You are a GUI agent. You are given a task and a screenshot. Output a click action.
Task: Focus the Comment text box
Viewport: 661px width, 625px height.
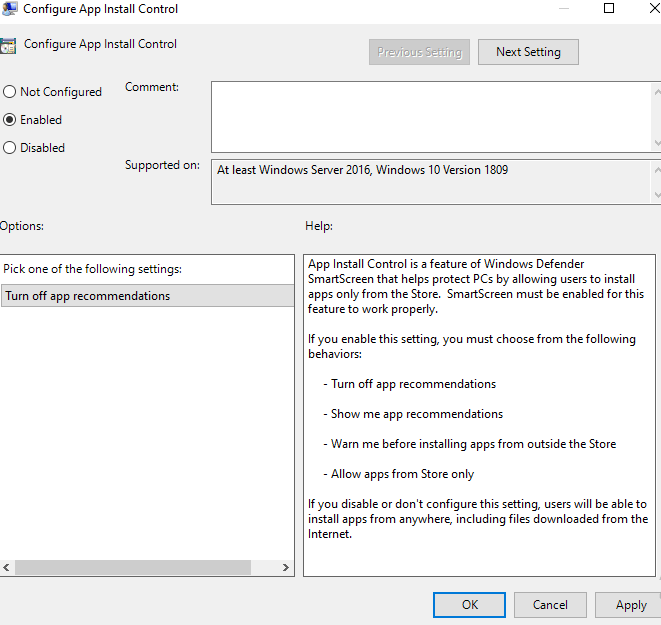[431, 117]
